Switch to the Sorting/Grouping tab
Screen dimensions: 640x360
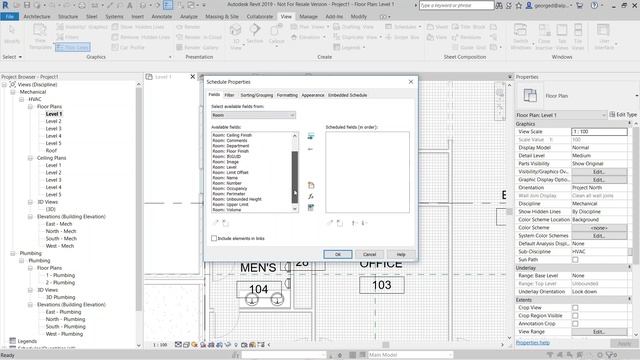coord(256,95)
